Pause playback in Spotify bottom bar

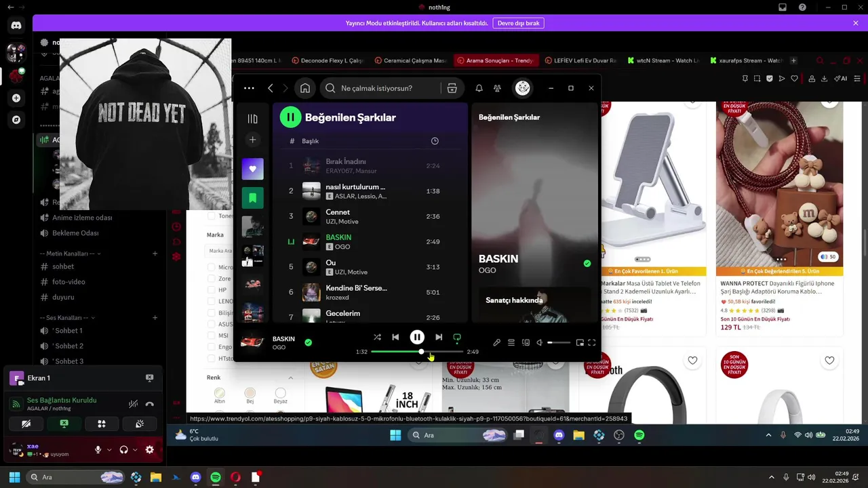pyautogui.click(x=417, y=337)
